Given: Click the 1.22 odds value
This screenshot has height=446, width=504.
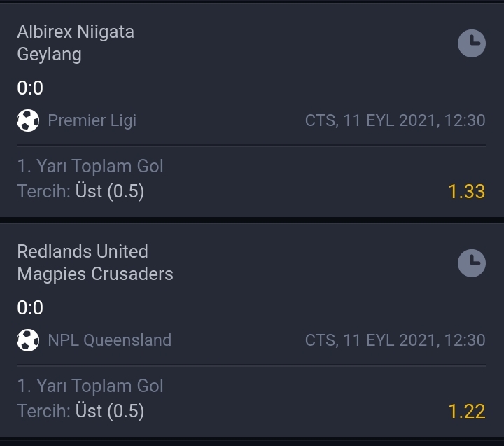Looking at the screenshot, I should pyautogui.click(x=466, y=411).
